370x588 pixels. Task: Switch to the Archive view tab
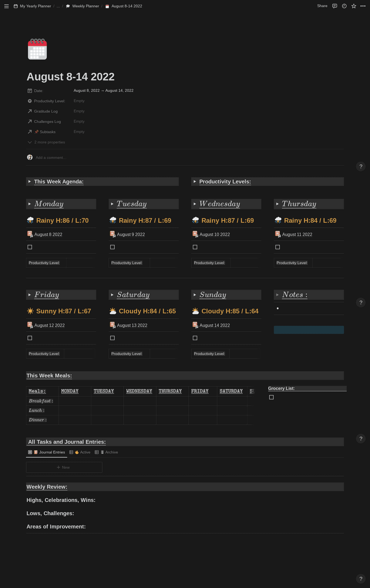pos(109,452)
